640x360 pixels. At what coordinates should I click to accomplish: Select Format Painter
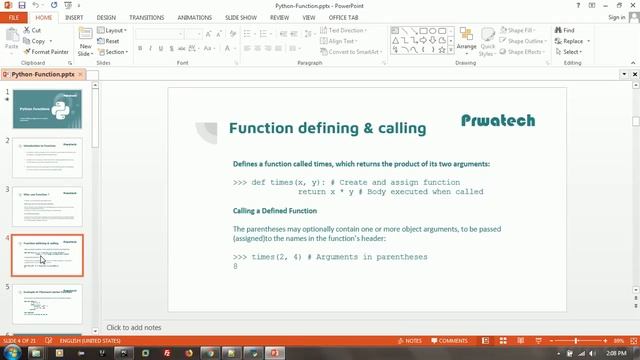pos(46,52)
